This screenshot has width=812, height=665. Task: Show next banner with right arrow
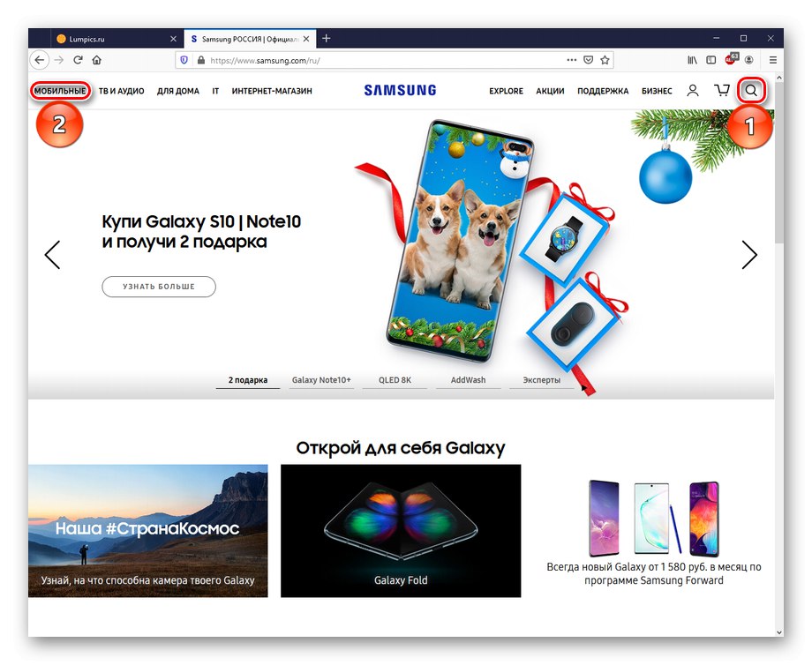(749, 255)
